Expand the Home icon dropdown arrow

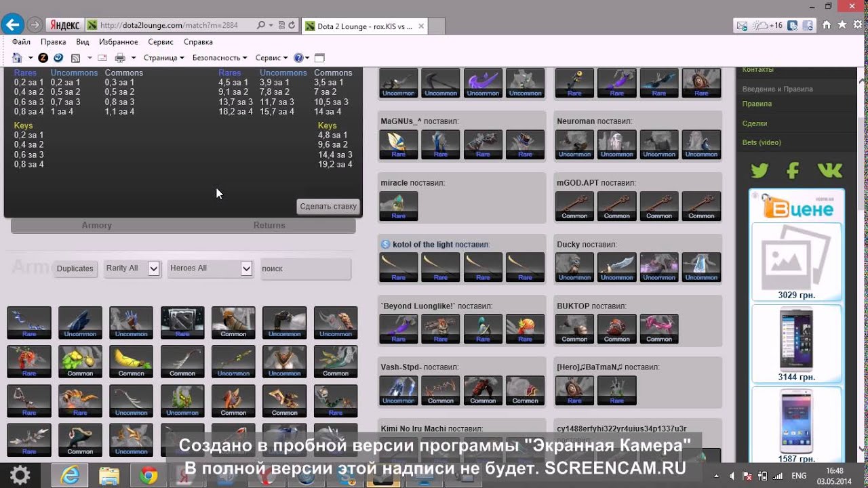click(31, 58)
